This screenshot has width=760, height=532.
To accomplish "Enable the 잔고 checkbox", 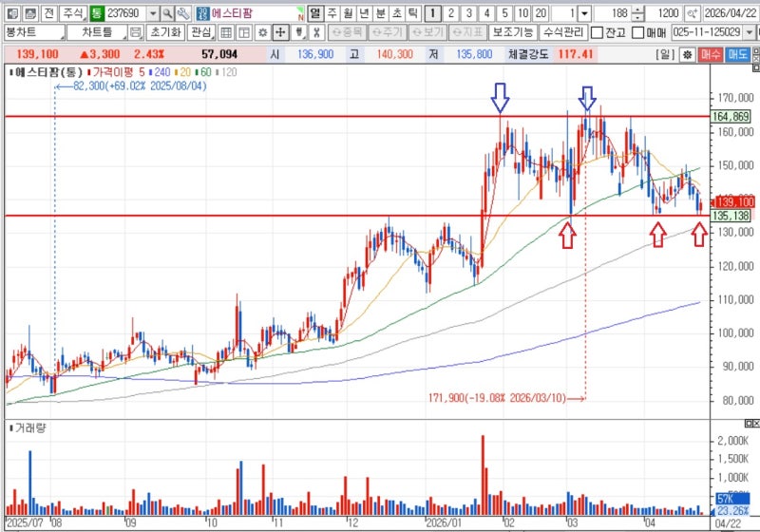I will (597, 31).
